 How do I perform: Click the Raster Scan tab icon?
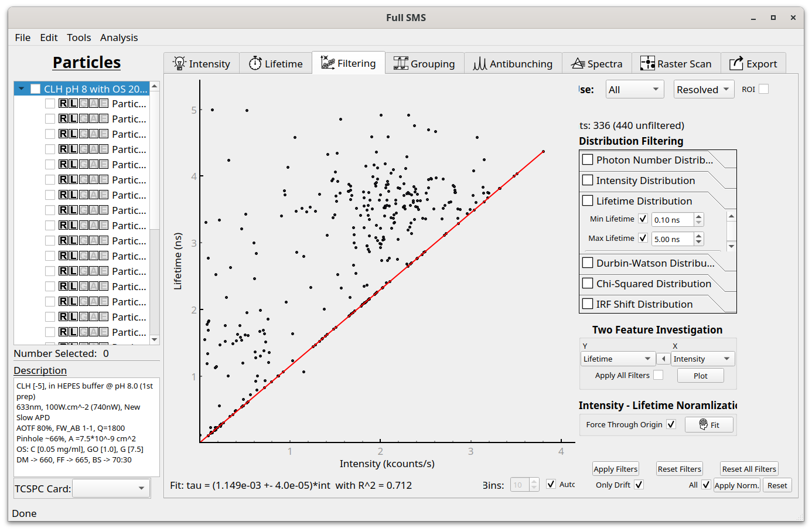click(647, 63)
